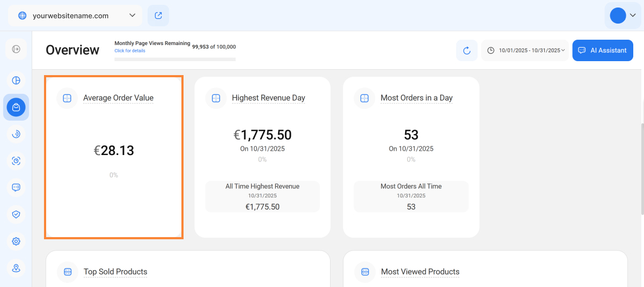The height and width of the screenshot is (287, 644).
Task: Refresh the overview data
Action: click(x=466, y=50)
